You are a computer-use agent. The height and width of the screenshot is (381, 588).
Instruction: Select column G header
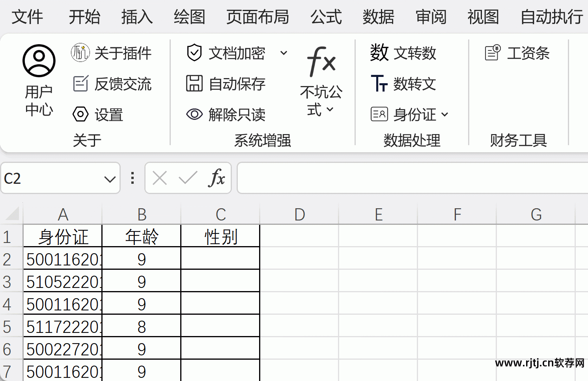(x=536, y=214)
